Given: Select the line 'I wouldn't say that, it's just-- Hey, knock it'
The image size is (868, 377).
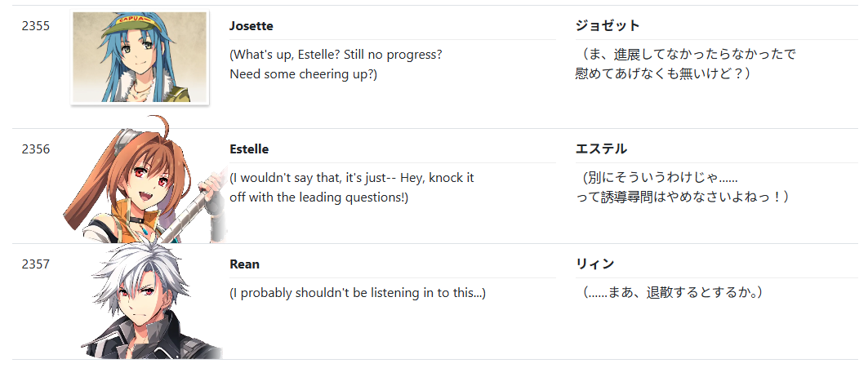Looking at the screenshot, I should pyautogui.click(x=351, y=178).
